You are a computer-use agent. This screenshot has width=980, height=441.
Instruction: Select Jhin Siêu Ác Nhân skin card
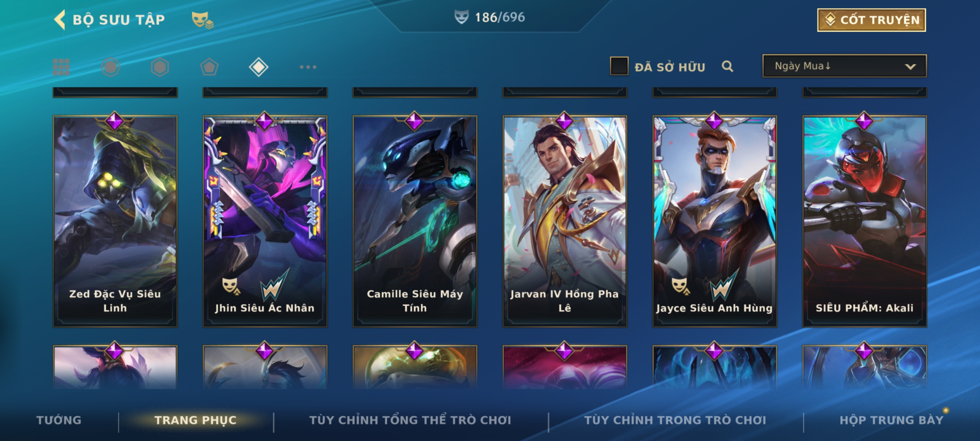(265, 221)
